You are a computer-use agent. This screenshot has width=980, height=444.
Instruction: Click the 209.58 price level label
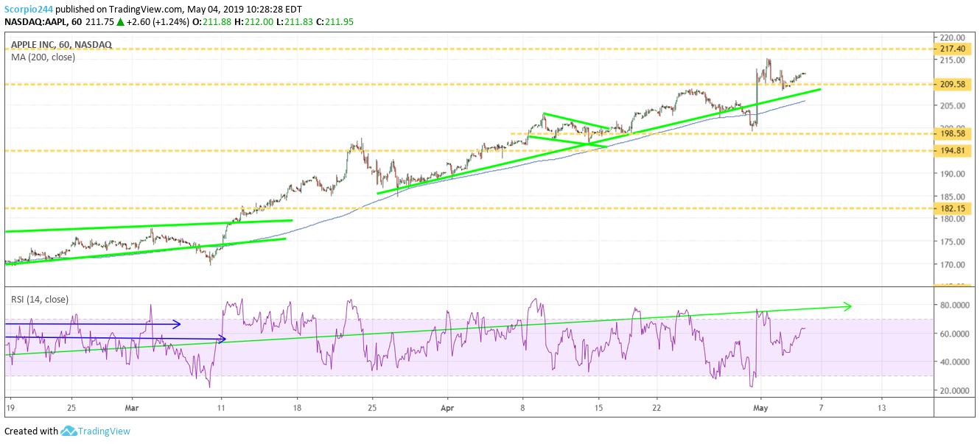point(953,84)
